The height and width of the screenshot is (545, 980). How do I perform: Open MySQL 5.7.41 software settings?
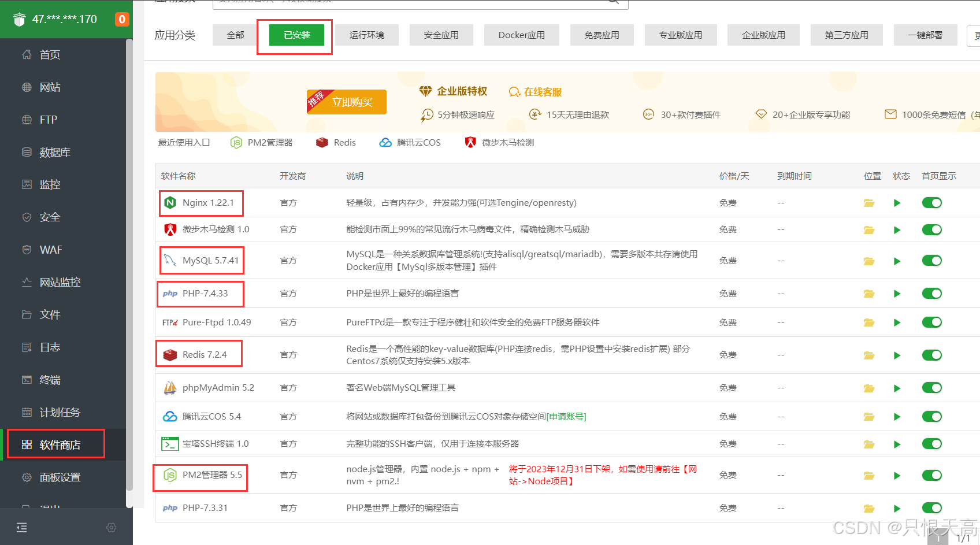(210, 261)
